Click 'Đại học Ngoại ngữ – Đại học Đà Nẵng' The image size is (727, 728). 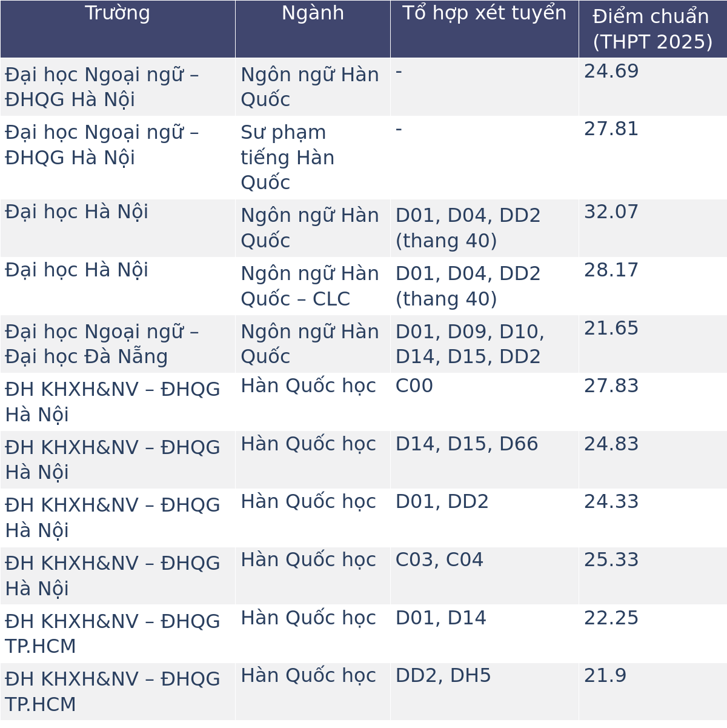tap(102, 344)
